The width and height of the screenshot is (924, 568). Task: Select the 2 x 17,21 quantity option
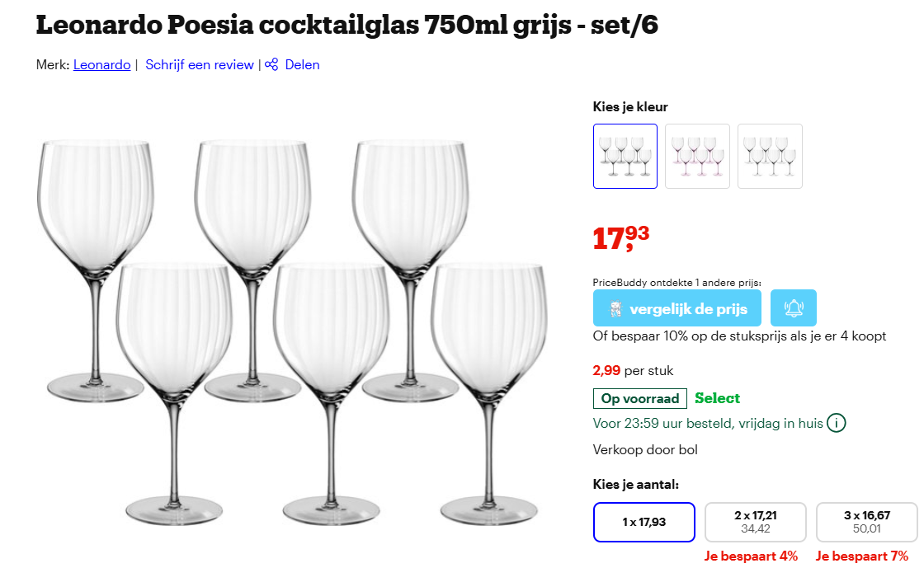(x=755, y=522)
